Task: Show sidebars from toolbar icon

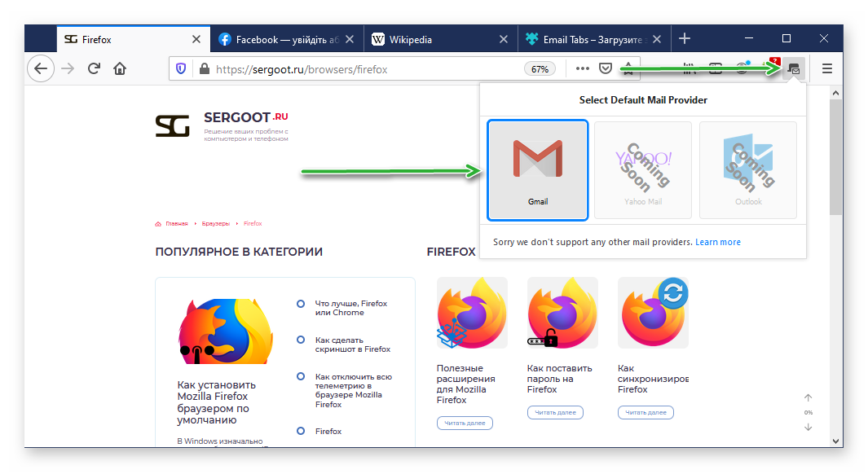Action: click(716, 68)
